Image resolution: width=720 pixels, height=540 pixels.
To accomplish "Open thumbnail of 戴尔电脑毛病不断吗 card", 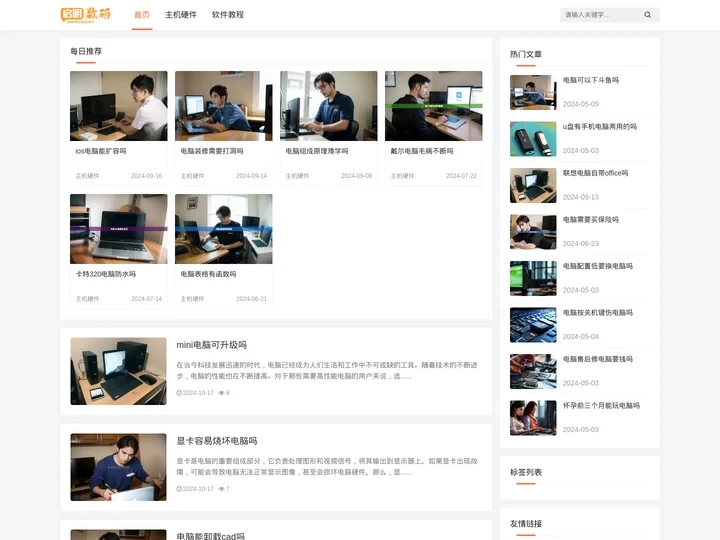I will click(433, 106).
